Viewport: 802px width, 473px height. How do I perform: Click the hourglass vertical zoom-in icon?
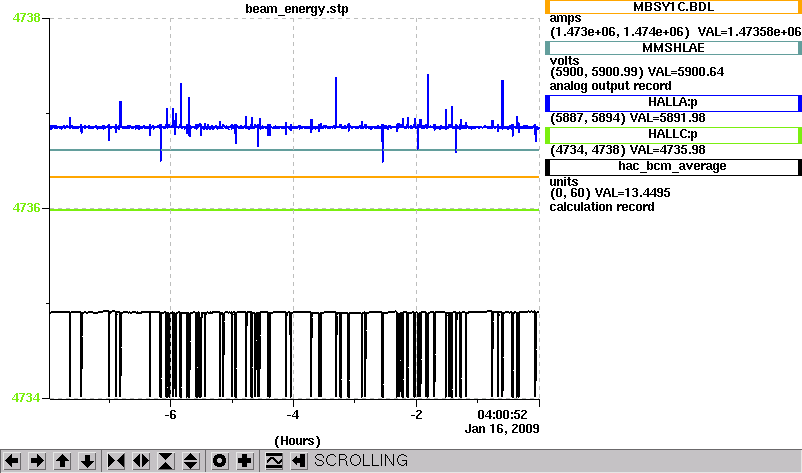point(166,461)
